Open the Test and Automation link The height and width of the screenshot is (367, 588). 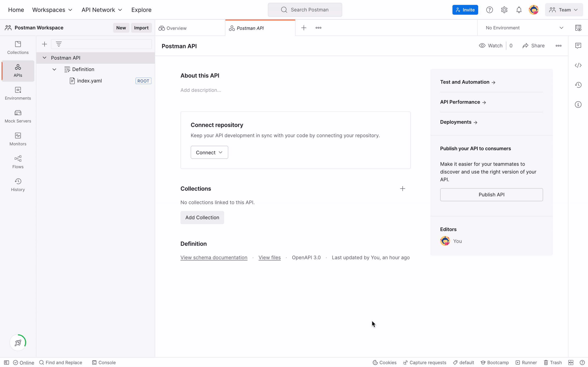[x=467, y=82]
